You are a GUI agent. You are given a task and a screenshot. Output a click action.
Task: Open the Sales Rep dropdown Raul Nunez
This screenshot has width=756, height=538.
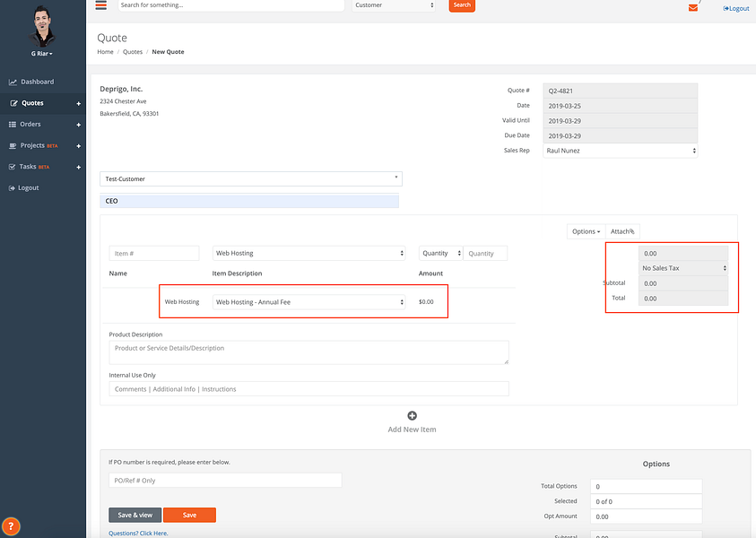pyautogui.click(x=620, y=151)
